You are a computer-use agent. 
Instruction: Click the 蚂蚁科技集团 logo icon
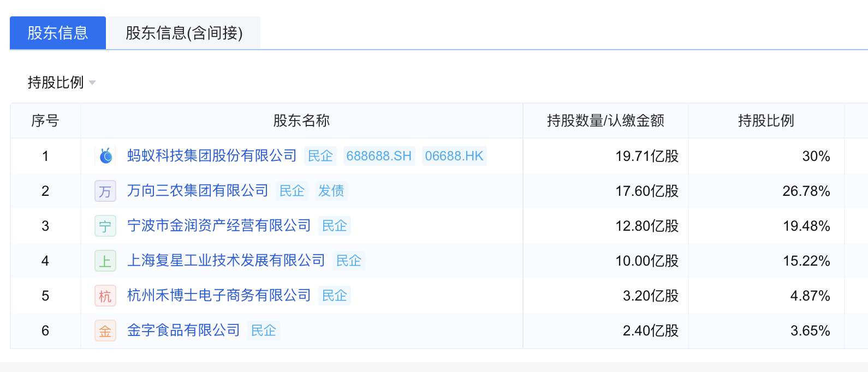coord(105,156)
